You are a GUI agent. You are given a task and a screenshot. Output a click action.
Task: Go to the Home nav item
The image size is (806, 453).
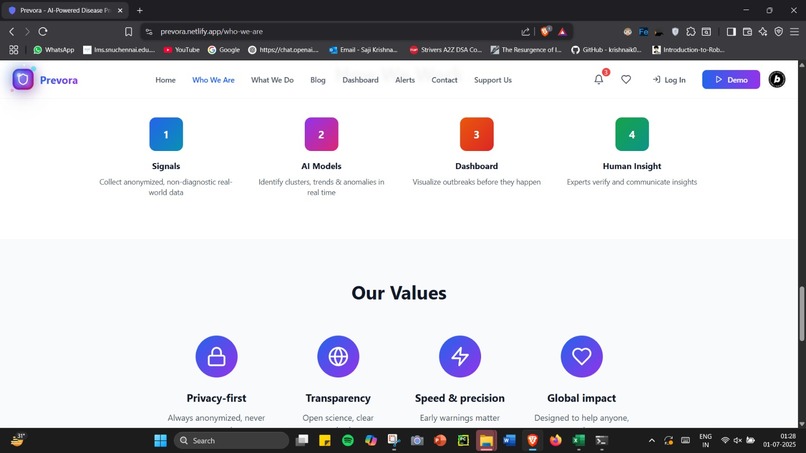(166, 80)
